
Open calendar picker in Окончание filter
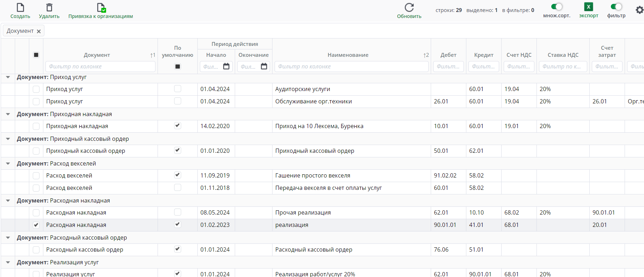(264, 66)
